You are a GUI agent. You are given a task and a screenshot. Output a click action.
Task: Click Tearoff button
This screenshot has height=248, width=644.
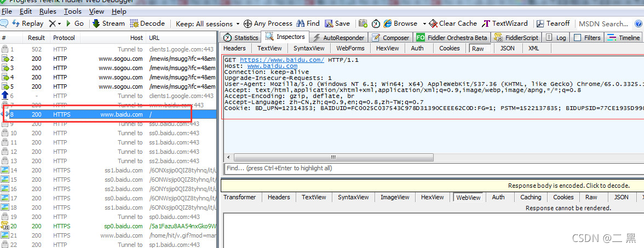(x=553, y=24)
